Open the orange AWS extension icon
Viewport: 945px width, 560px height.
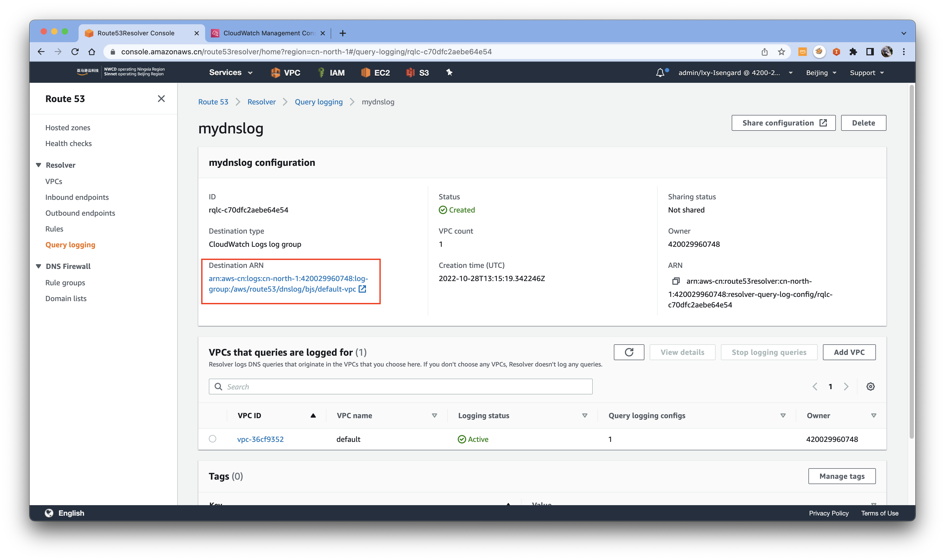click(802, 52)
